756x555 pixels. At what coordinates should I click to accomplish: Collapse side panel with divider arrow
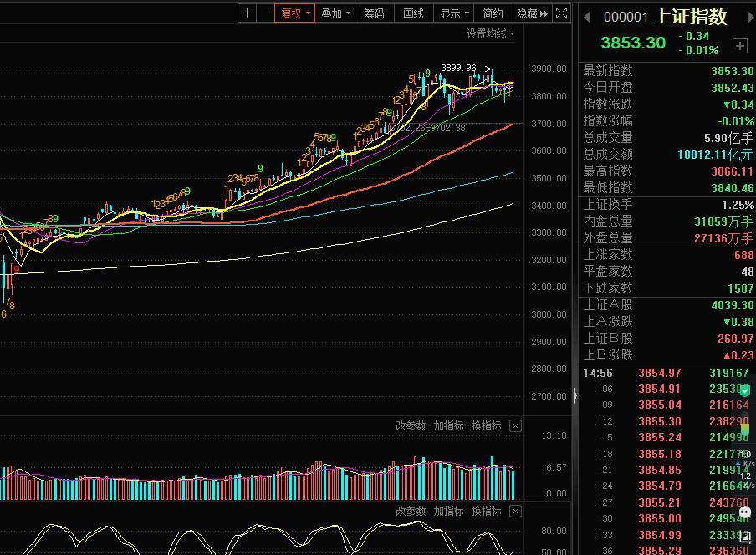point(575,396)
